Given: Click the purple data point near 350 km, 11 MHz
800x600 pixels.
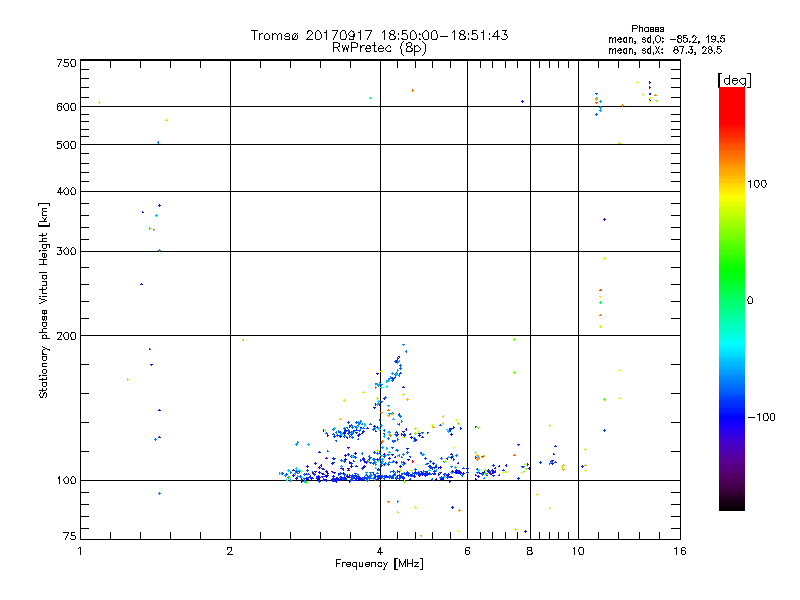Looking at the screenshot, I should click(x=604, y=219).
